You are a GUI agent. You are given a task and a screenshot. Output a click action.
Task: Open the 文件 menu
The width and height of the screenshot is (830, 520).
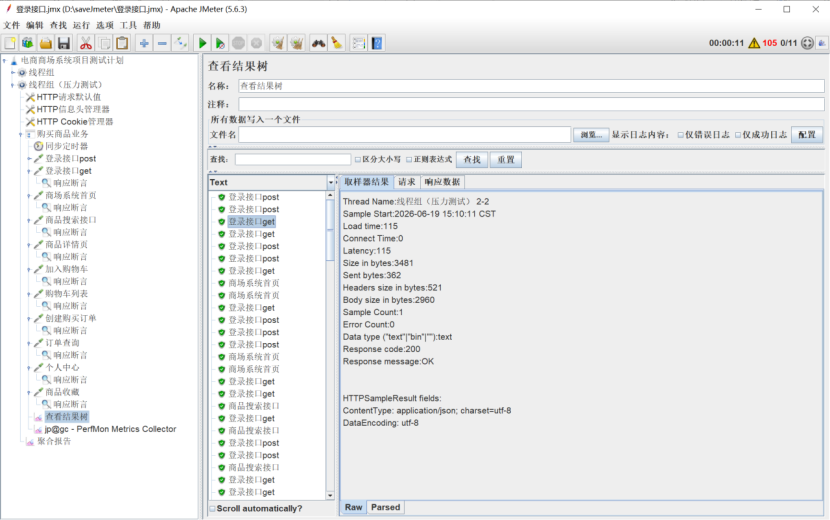[x=11, y=25]
